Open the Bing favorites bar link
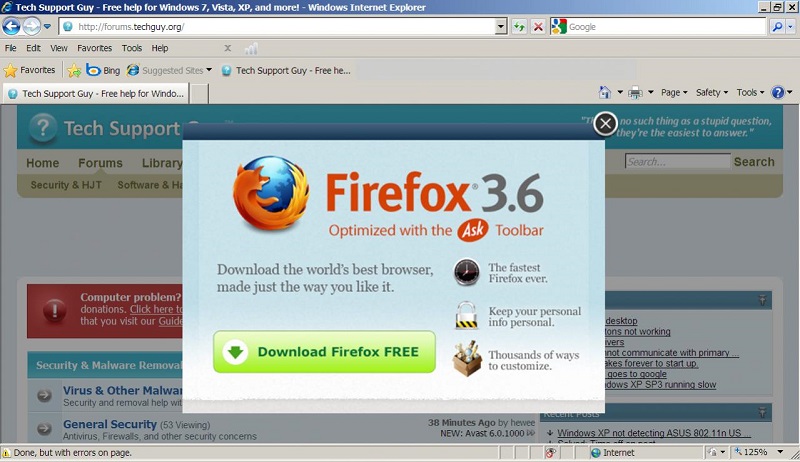The image size is (800, 462). coord(103,70)
